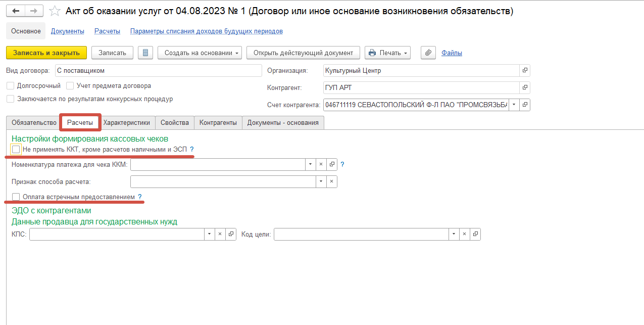Clear the КПС field with X

point(220,234)
